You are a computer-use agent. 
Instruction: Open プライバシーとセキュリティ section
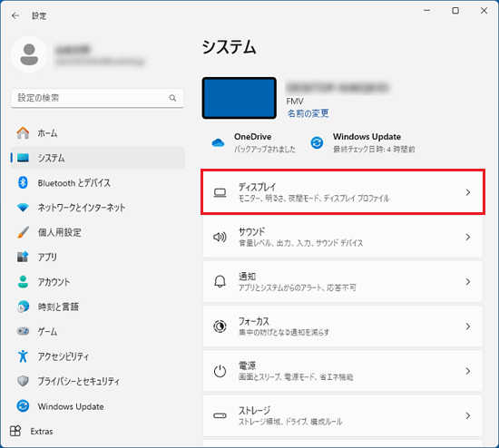(97, 381)
